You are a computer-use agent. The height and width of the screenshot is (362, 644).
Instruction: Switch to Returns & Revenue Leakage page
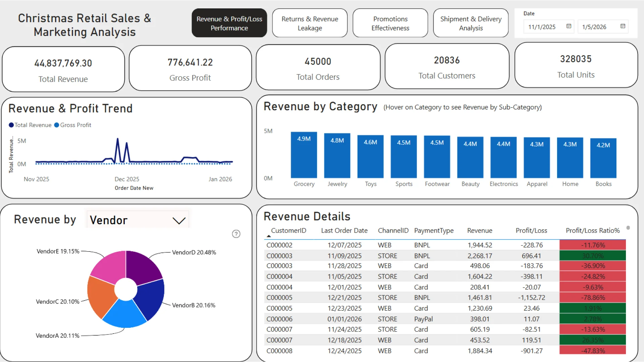(310, 23)
